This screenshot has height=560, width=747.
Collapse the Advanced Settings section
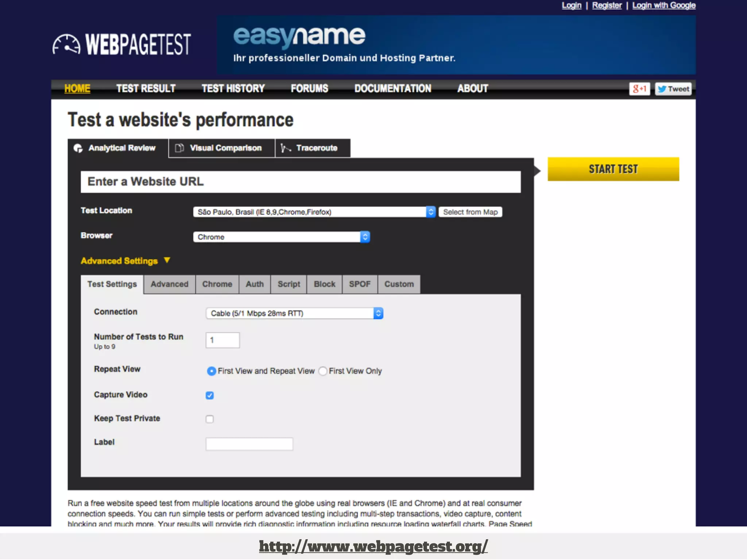(x=125, y=261)
